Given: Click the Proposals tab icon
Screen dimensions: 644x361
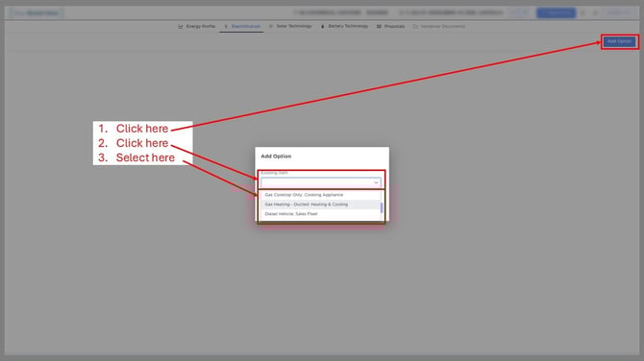Looking at the screenshot, I should (379, 26).
